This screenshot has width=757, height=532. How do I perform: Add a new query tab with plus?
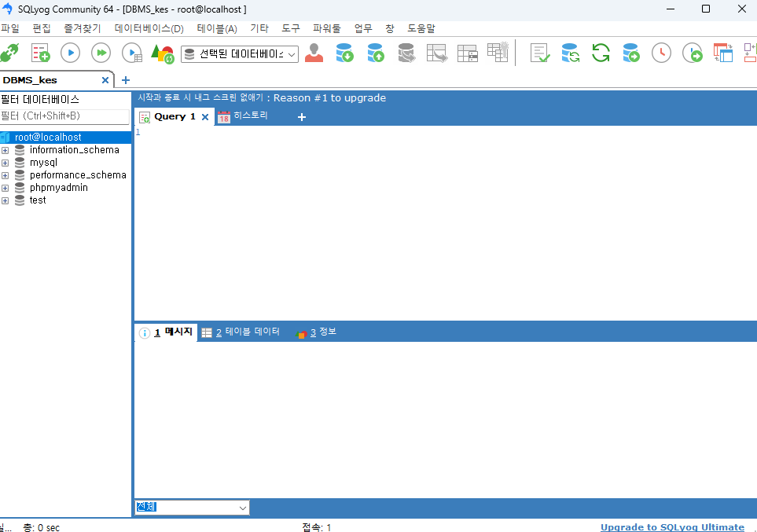[302, 117]
